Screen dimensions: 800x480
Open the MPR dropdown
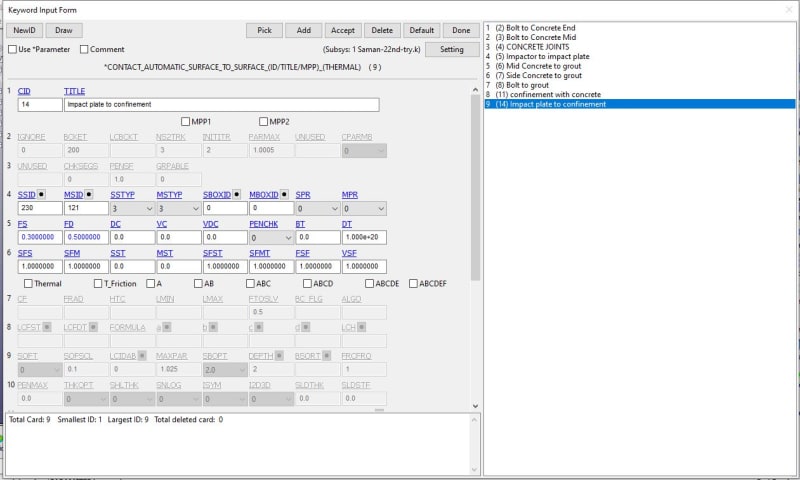364,208
